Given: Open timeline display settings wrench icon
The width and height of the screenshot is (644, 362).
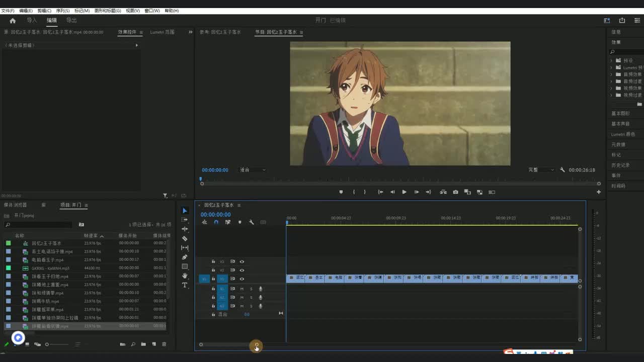Looking at the screenshot, I should click(251, 222).
